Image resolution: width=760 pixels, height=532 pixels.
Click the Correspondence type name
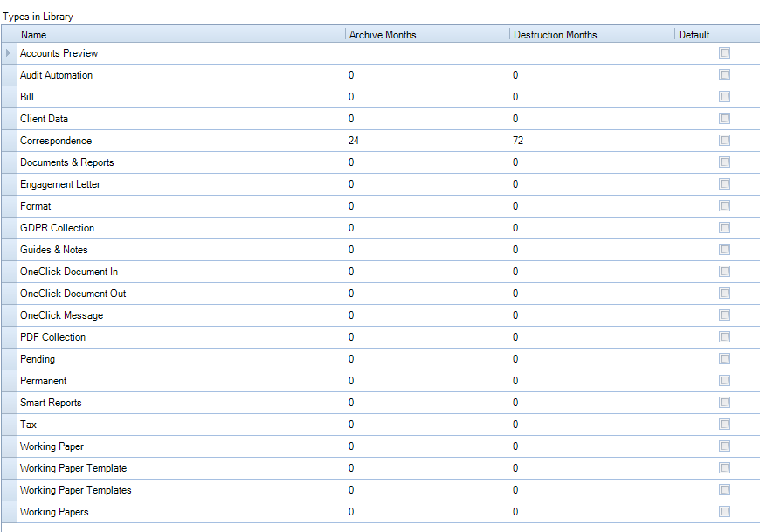point(56,141)
